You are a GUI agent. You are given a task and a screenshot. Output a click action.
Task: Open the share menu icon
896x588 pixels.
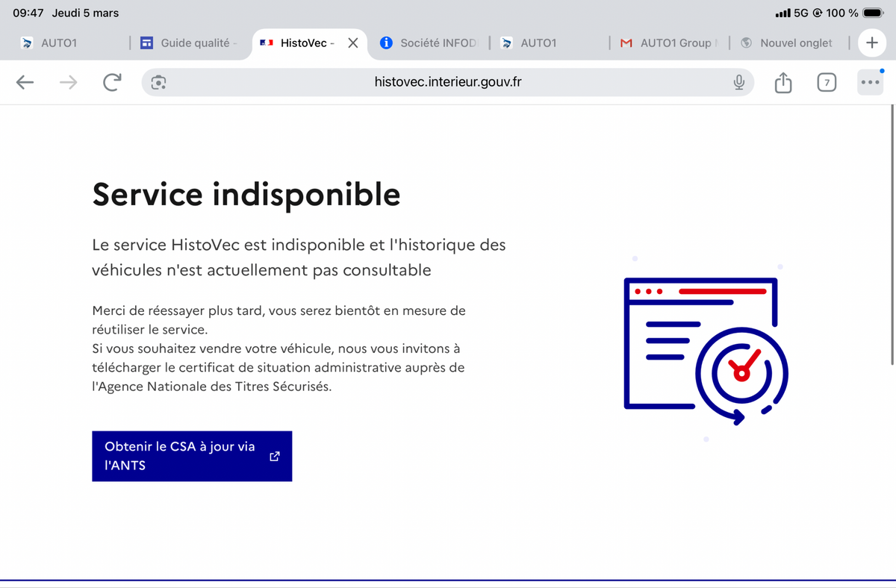click(x=783, y=83)
